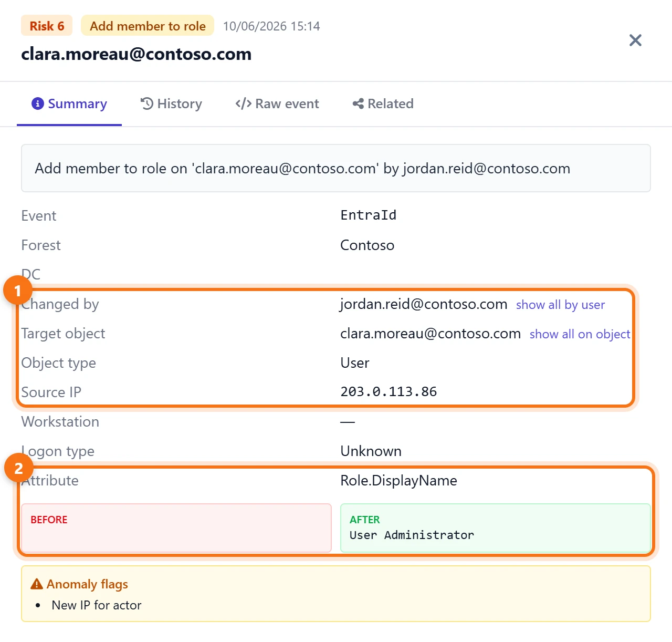Click the Anomaly flags warning icon
Screen dimensions: 672x642
[x=37, y=584]
